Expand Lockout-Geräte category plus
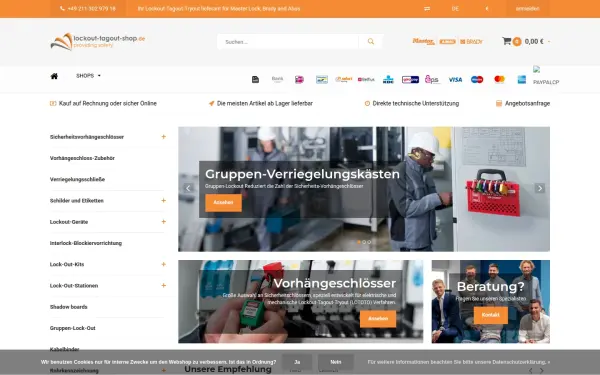 163,222
